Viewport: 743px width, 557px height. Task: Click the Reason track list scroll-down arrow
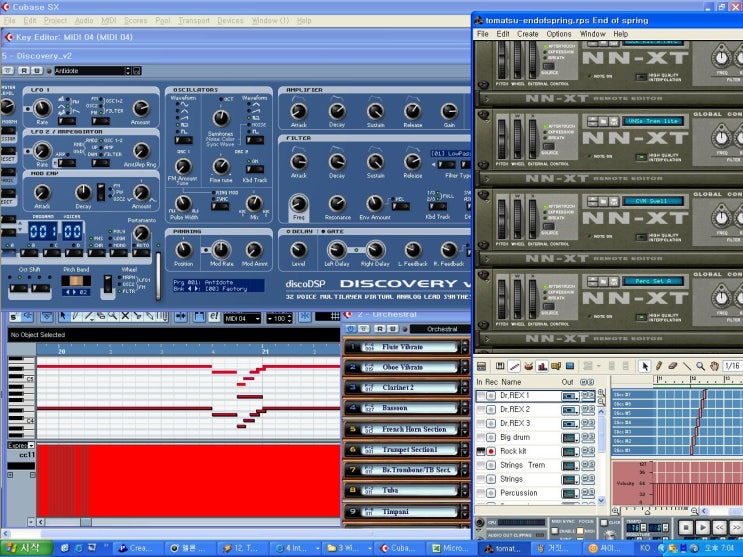601,500
